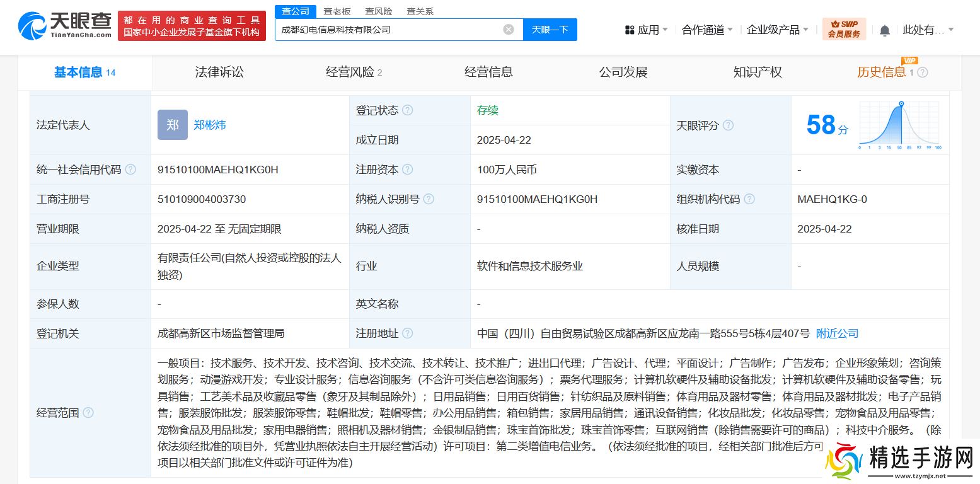Click into the company name search field
Viewport: 980px width, 484px height.
(x=388, y=30)
